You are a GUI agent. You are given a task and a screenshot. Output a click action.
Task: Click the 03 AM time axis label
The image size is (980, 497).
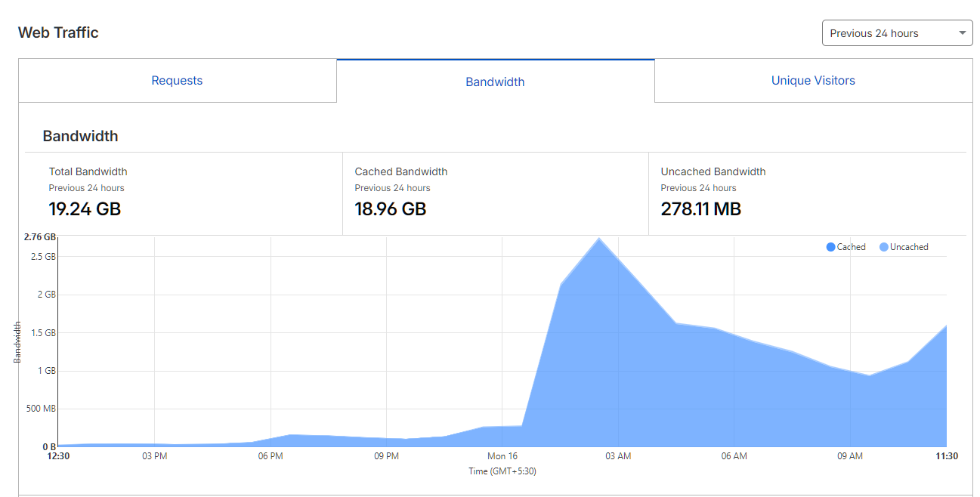618,456
